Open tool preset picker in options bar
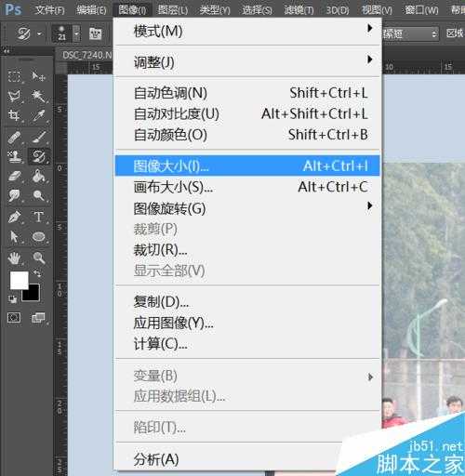The image size is (465, 476). pyautogui.click(x=29, y=33)
